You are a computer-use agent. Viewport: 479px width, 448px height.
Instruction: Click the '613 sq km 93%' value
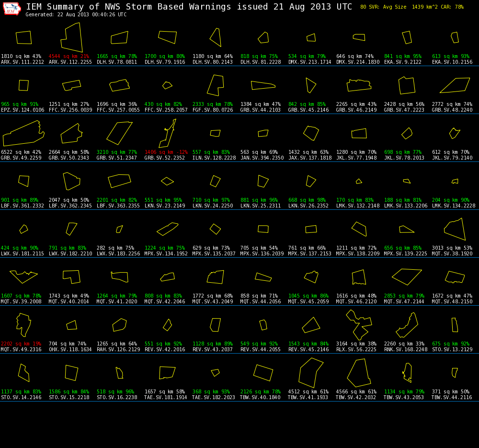(x=451, y=56)
